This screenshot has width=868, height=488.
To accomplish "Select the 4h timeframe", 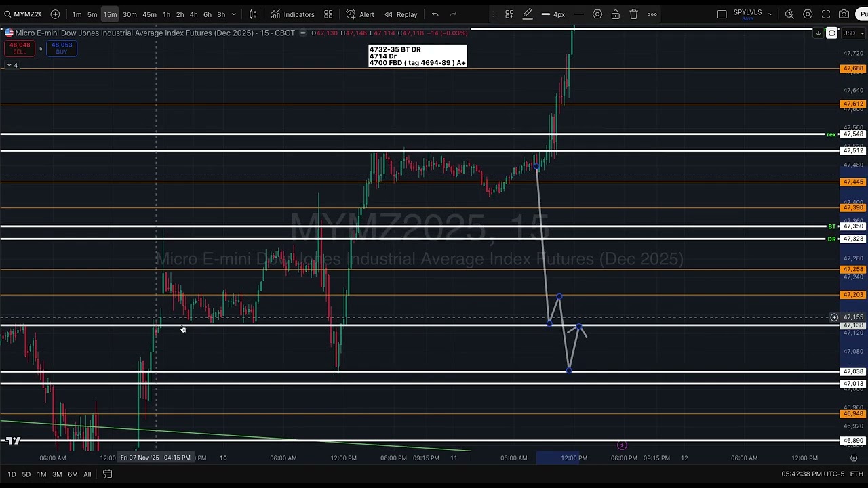I will point(193,14).
